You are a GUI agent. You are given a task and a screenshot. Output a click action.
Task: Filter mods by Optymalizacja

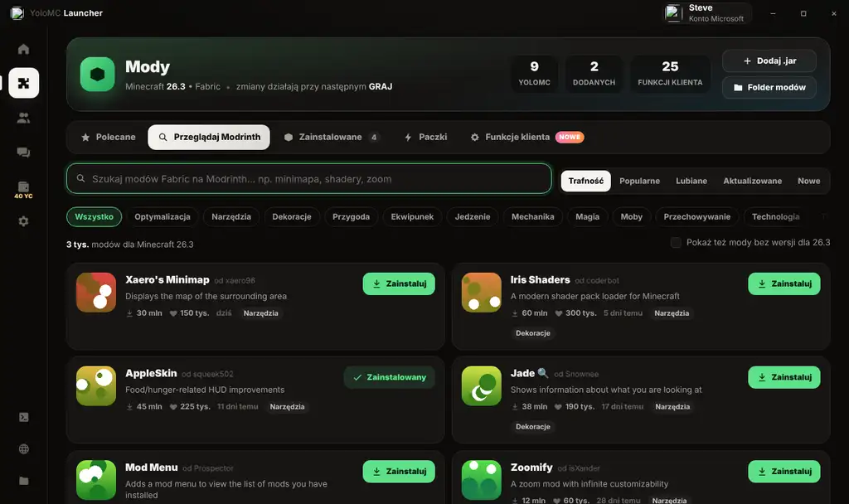coord(163,216)
